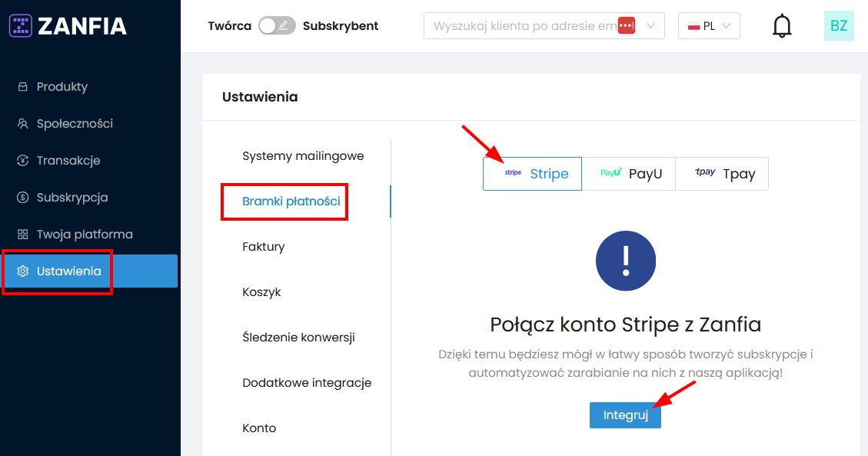Open notifications bell icon
This screenshot has width=868, height=456.
[782, 26]
